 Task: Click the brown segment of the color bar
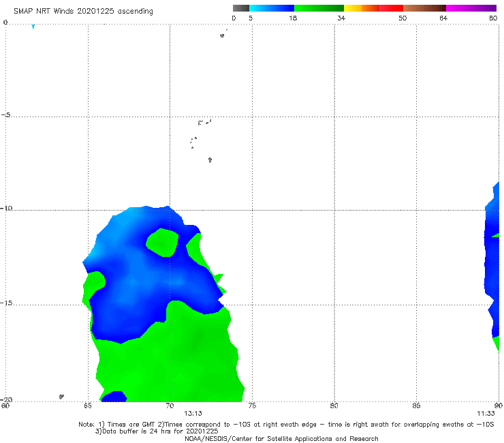(x=424, y=8)
